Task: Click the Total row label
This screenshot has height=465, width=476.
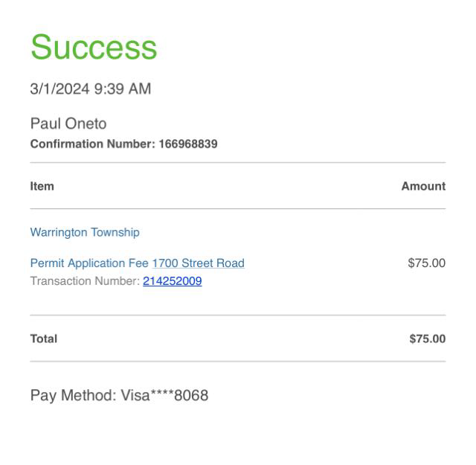Action: tap(43, 339)
